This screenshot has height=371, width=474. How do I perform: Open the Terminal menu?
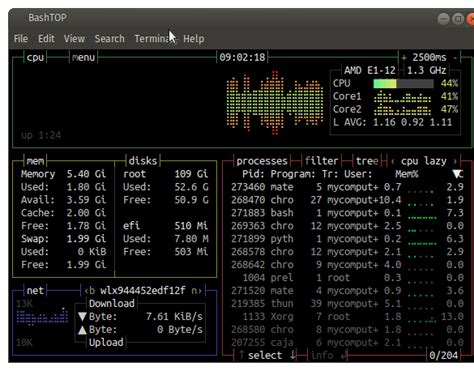click(154, 39)
